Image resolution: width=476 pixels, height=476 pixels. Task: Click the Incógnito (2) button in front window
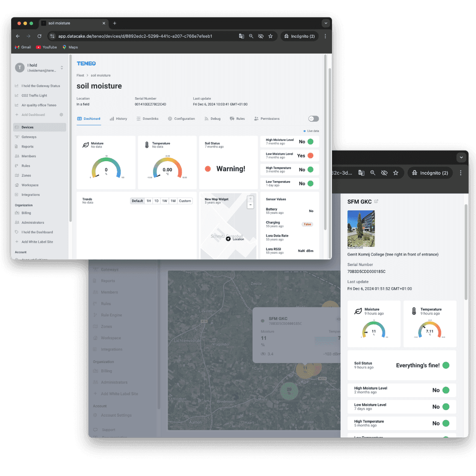click(299, 36)
